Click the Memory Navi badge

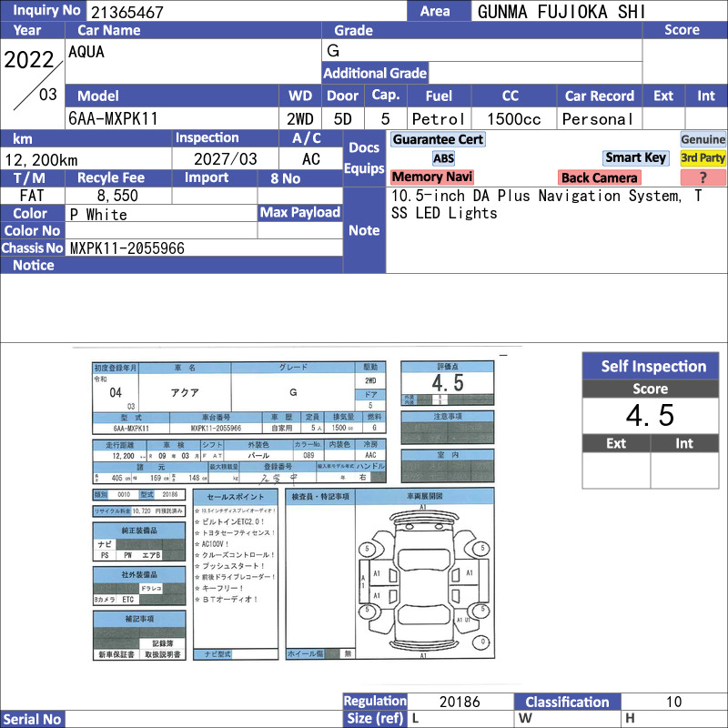[431, 177]
